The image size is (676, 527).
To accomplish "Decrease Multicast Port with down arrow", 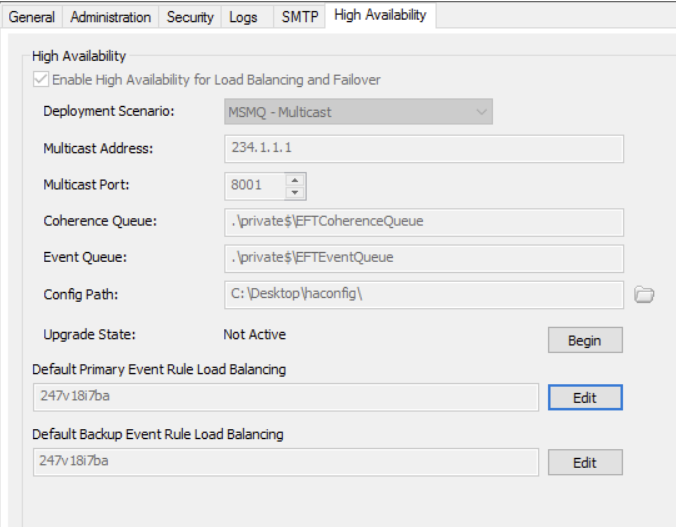I will point(295,192).
